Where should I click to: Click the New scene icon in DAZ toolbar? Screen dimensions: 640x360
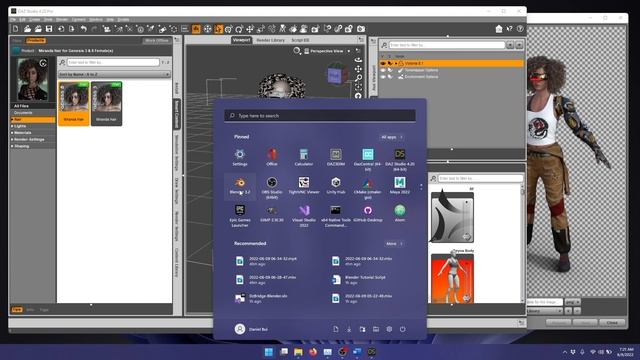(16, 29)
